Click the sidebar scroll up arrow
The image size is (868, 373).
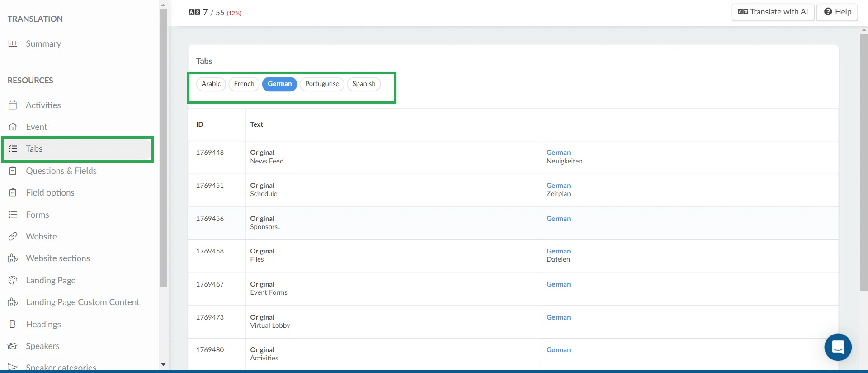[x=163, y=4]
